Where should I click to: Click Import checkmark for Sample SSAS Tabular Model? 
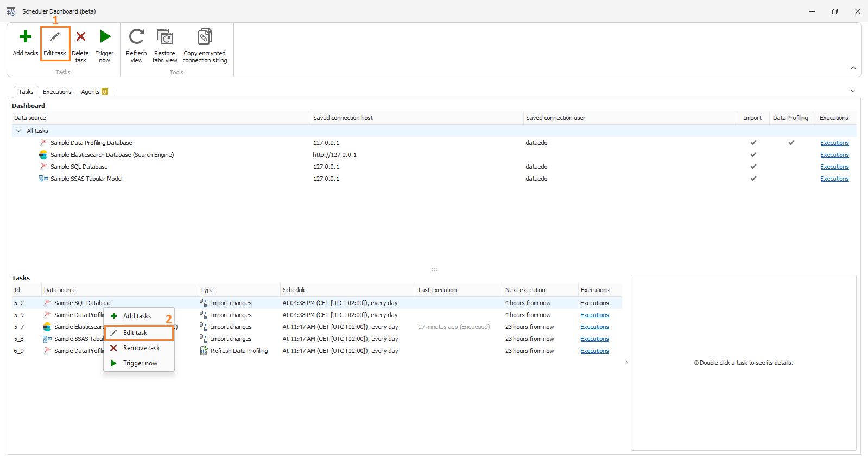[753, 179]
